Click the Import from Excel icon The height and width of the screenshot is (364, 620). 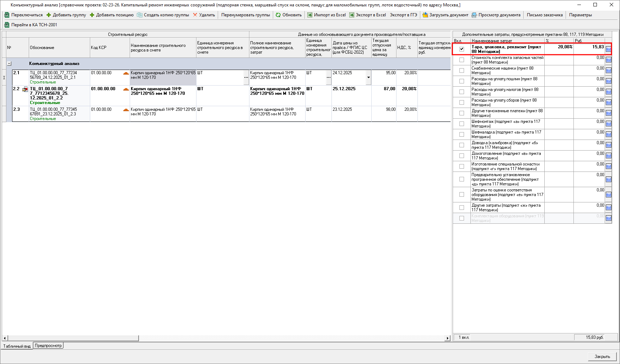coord(310,15)
